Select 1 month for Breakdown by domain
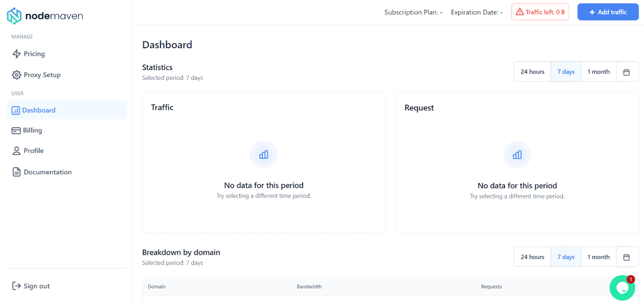Image resolution: width=644 pixels, height=303 pixels. coord(599,257)
